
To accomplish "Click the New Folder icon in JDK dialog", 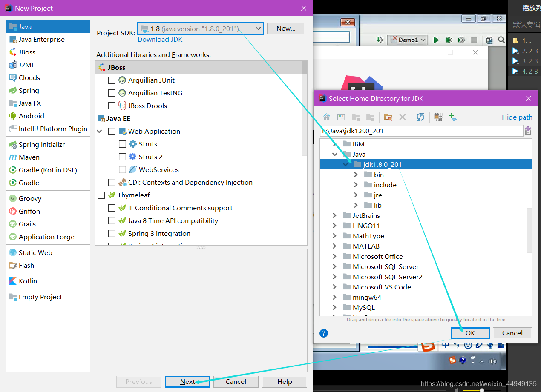I will 388,117.
